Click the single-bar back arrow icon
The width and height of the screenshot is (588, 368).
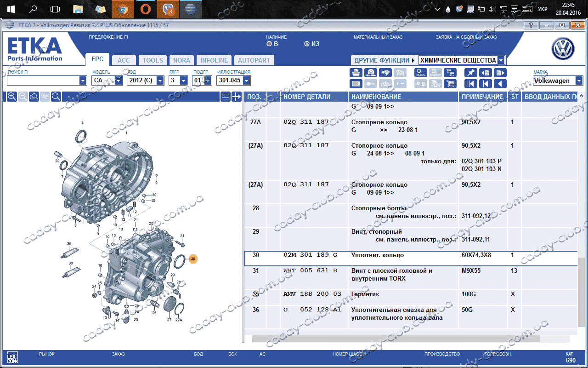coord(486,84)
